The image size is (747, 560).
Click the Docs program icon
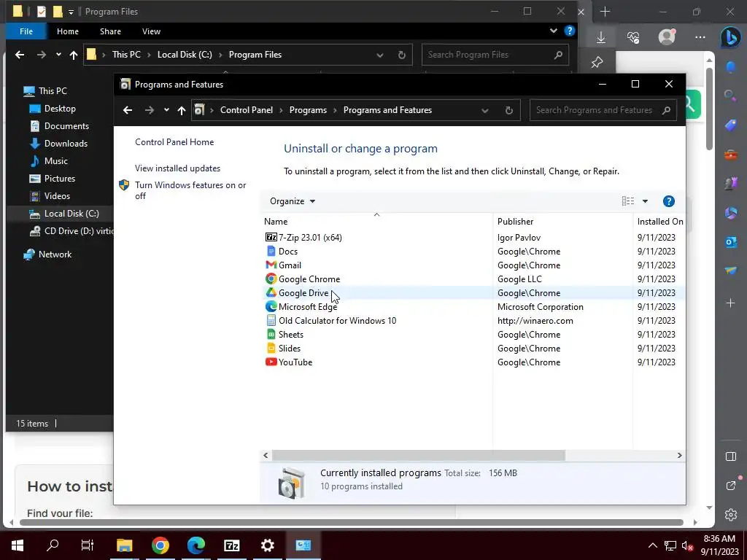click(271, 251)
